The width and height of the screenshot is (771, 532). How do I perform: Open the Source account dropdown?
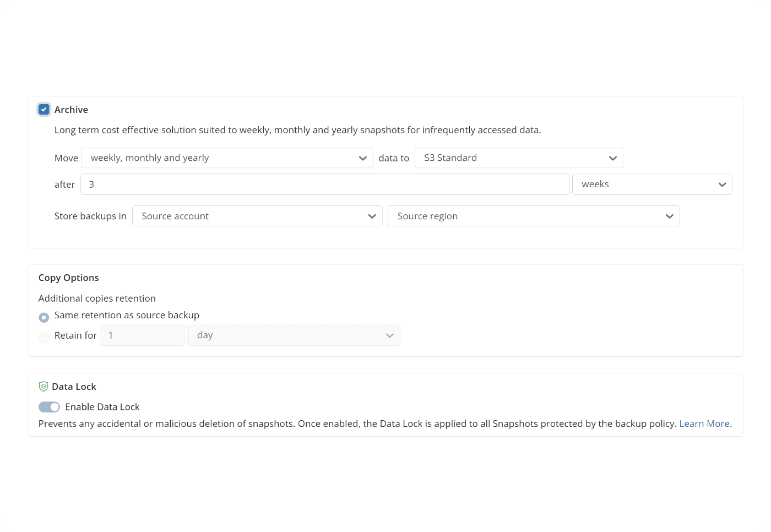click(x=257, y=216)
